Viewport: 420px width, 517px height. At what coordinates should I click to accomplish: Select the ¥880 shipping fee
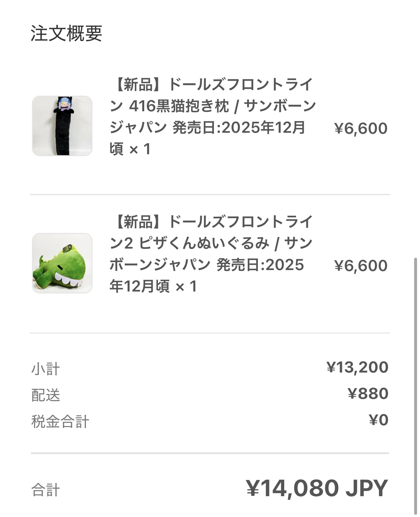(x=368, y=394)
